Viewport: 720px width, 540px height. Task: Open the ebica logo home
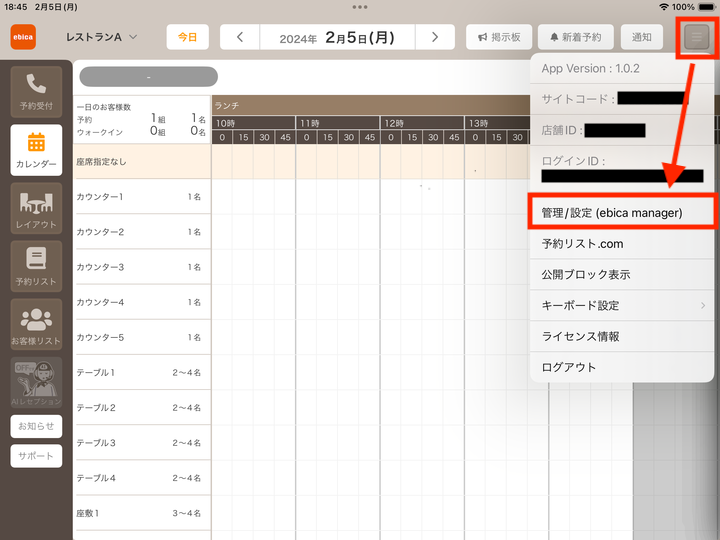pos(23,37)
